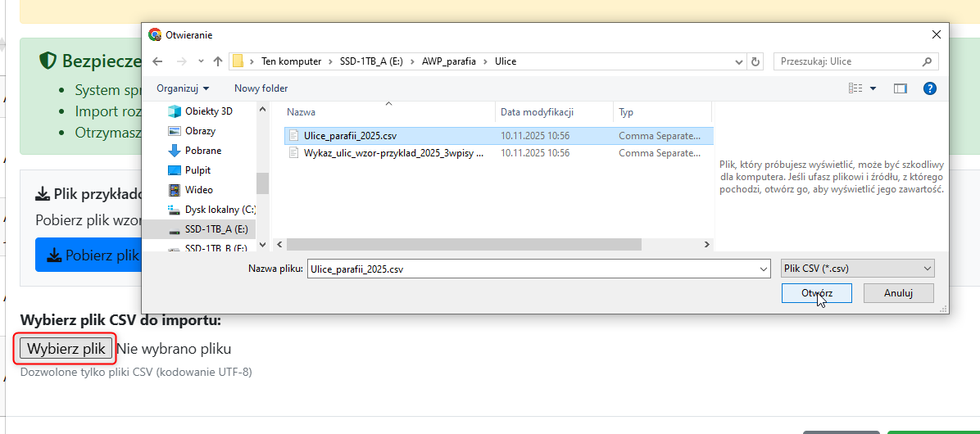Click the Wybierz plik button
Viewport: 980px width, 434px height.
(x=66, y=349)
